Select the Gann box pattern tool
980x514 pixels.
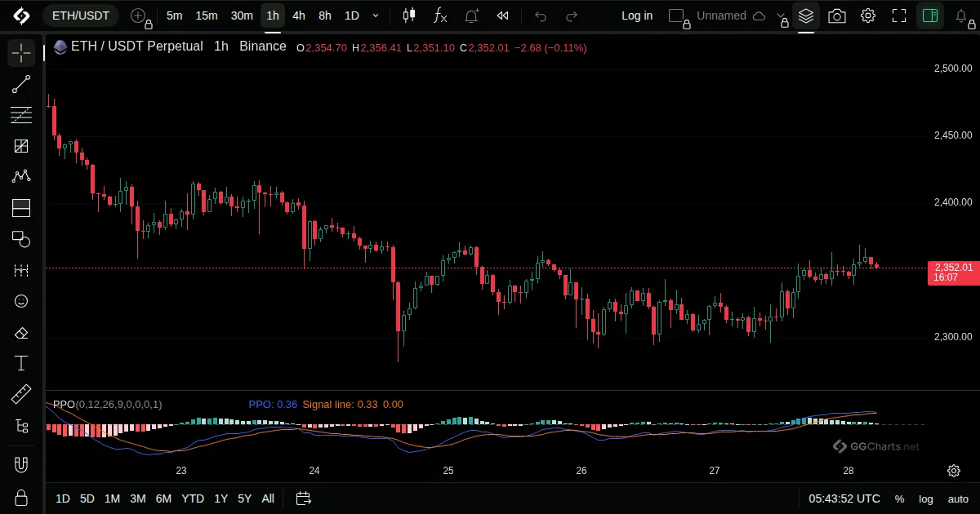[x=21, y=146]
